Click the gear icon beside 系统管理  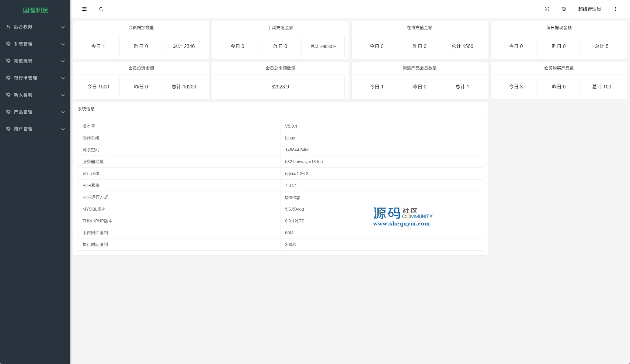pos(8,44)
